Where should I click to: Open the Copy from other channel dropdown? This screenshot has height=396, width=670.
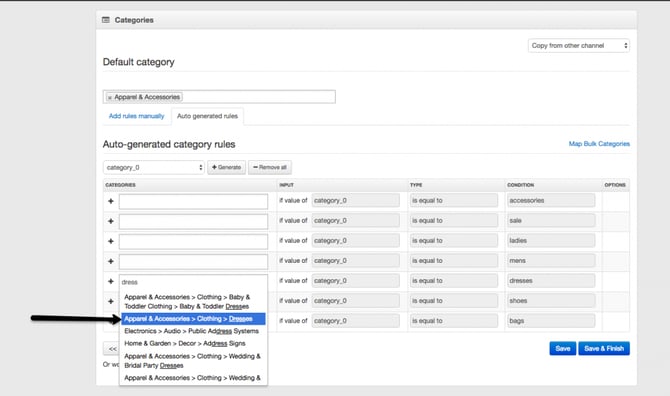[579, 46]
